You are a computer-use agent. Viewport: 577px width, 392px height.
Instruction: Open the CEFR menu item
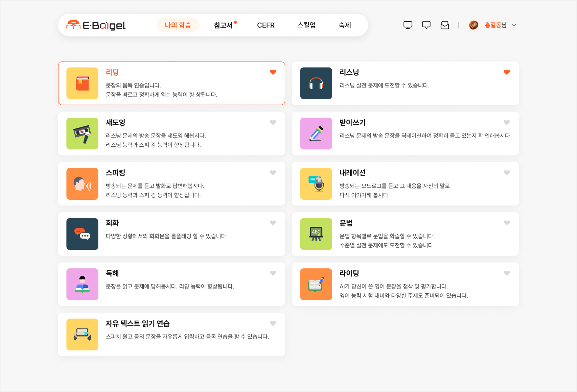pos(266,25)
